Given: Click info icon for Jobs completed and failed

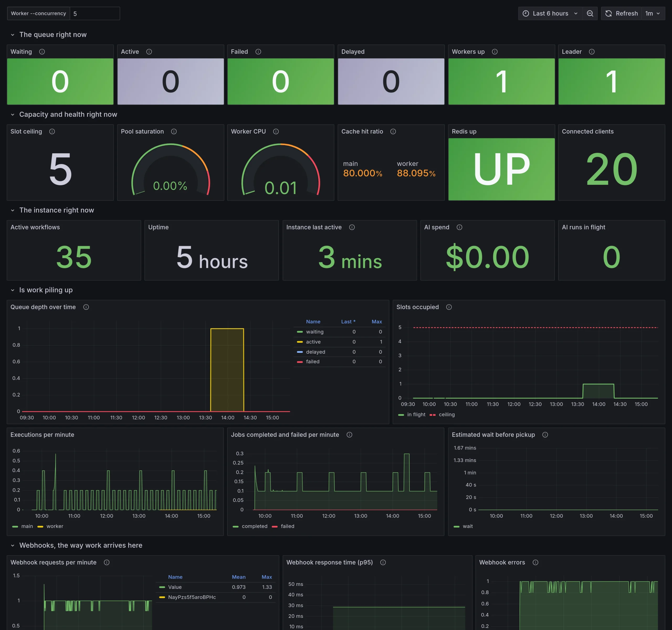Looking at the screenshot, I should pyautogui.click(x=350, y=435).
